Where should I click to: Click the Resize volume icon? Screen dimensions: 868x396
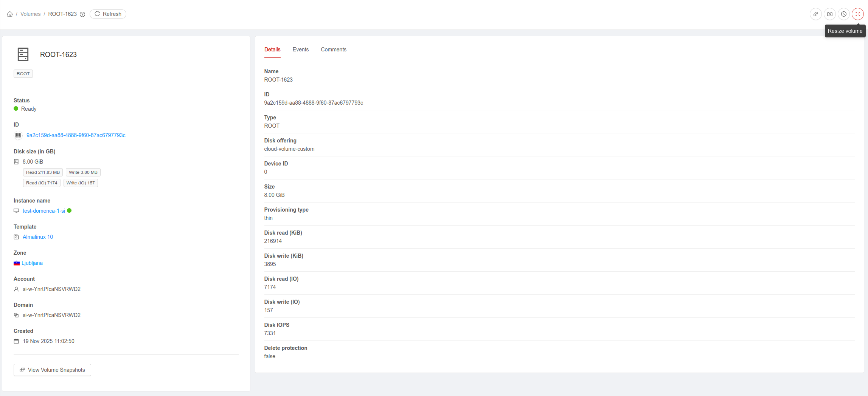[x=858, y=14]
